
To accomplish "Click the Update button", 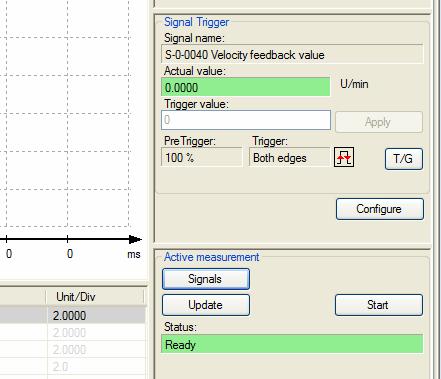I will (x=205, y=305).
